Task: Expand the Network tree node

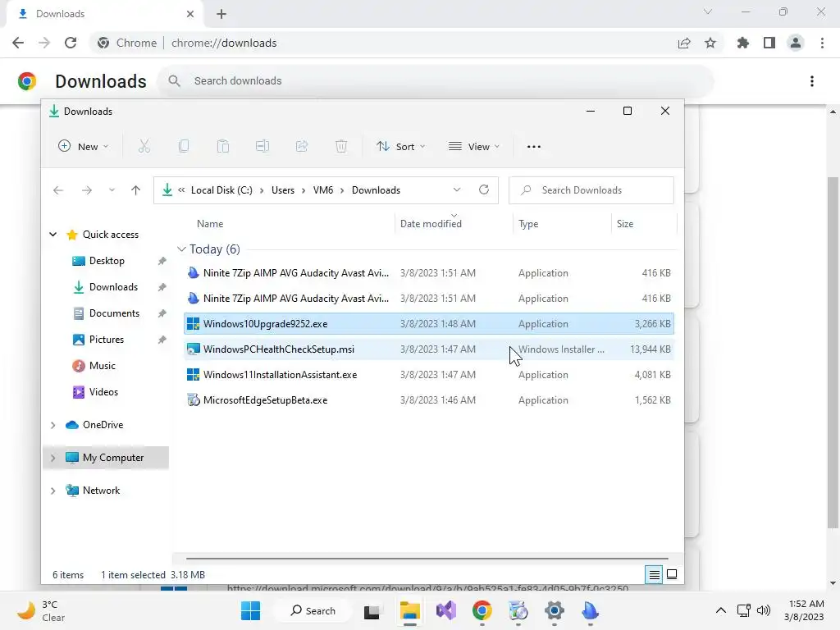Action: (53, 491)
